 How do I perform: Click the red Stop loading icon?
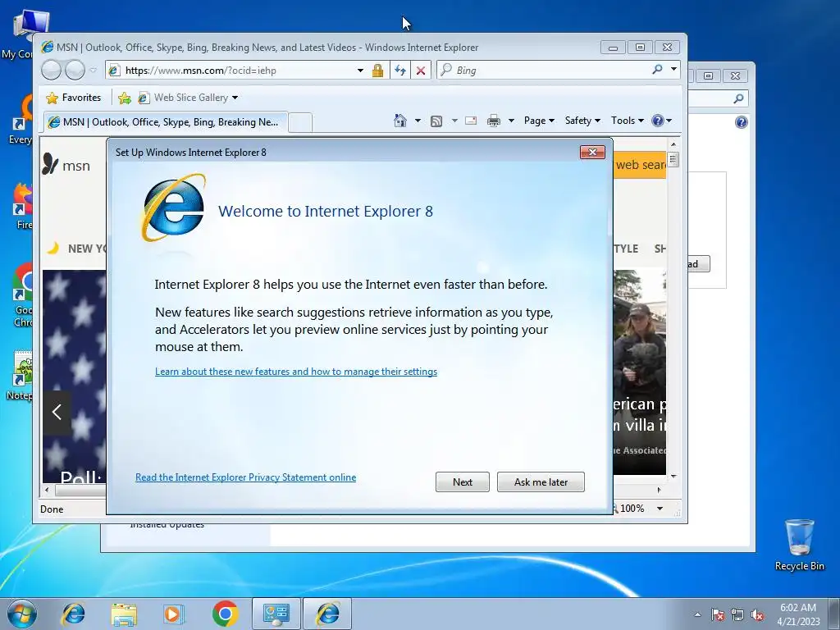tap(421, 71)
